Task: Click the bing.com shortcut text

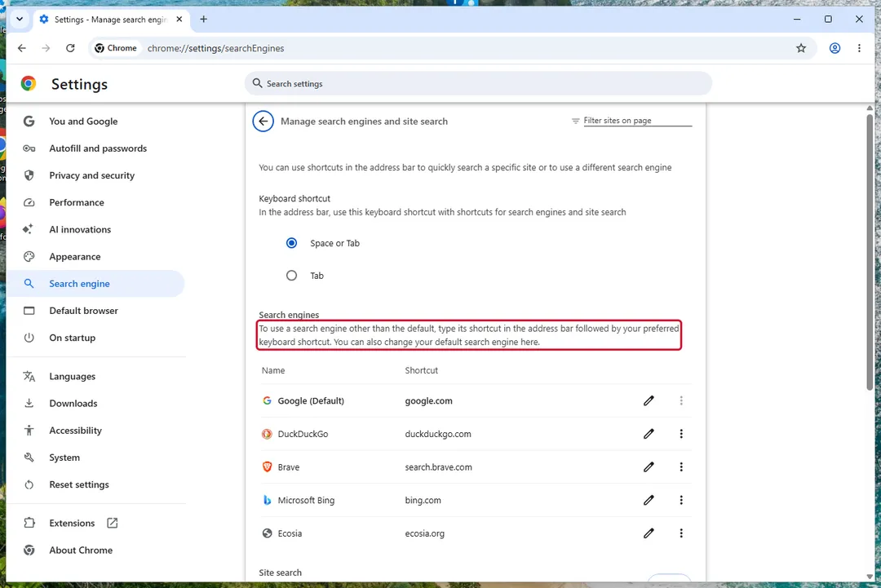Action: (x=423, y=500)
